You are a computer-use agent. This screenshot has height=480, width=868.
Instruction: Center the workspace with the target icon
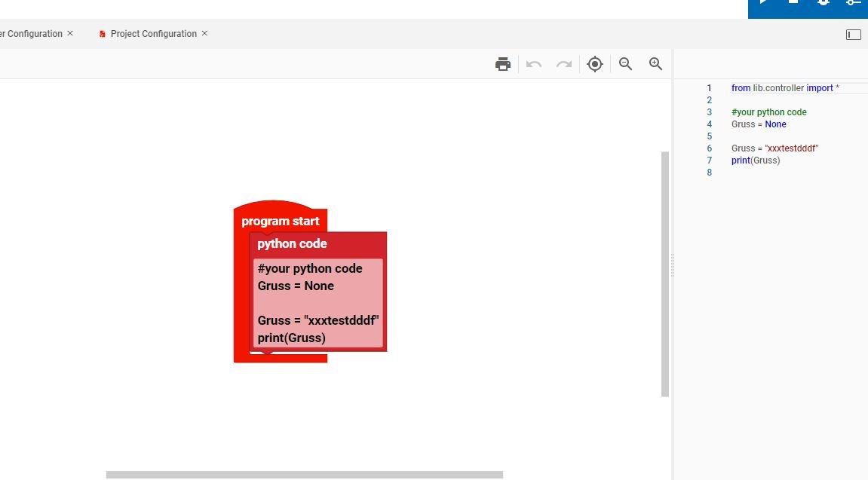point(595,64)
